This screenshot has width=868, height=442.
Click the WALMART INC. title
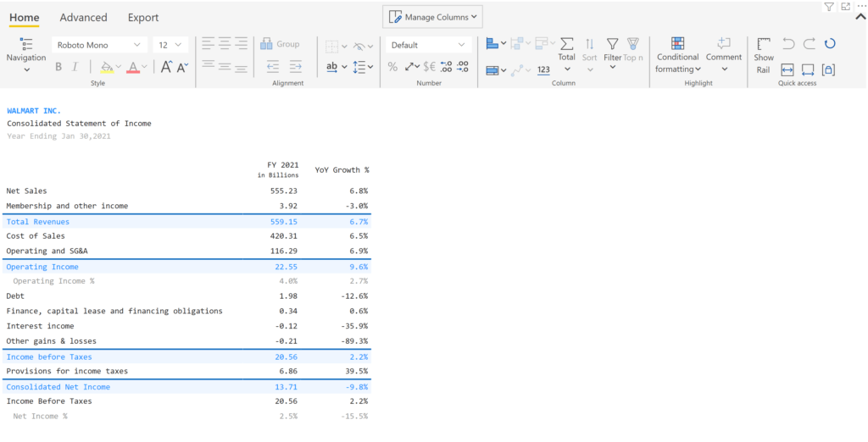pyautogui.click(x=34, y=111)
